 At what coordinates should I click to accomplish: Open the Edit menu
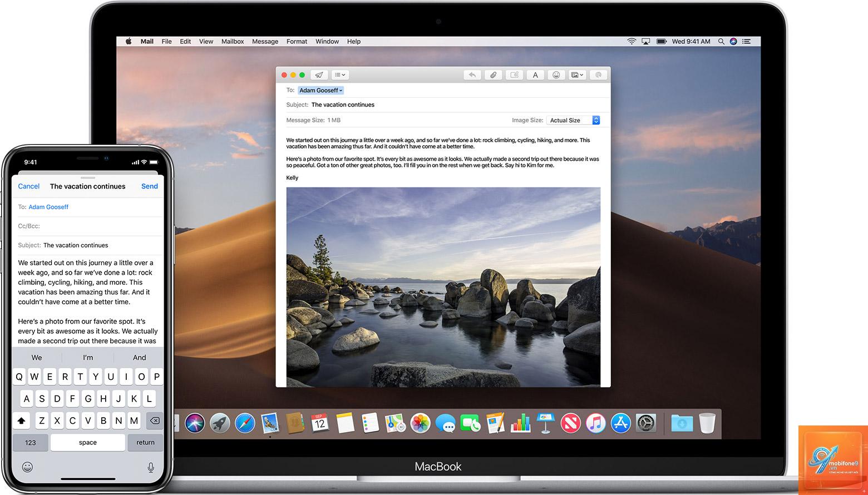pos(185,41)
